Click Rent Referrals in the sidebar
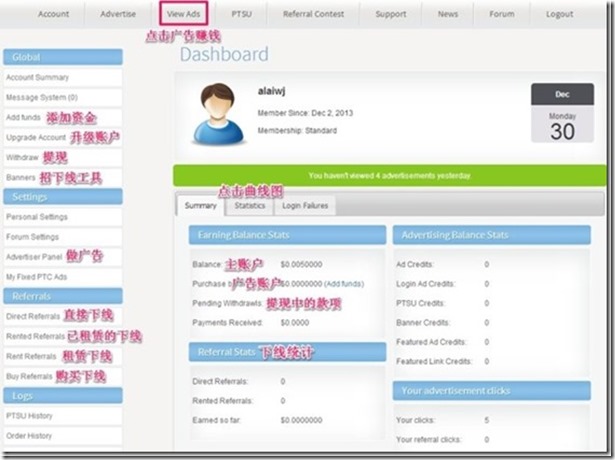Image resolution: width=615 pixels, height=460 pixels. tap(30, 356)
